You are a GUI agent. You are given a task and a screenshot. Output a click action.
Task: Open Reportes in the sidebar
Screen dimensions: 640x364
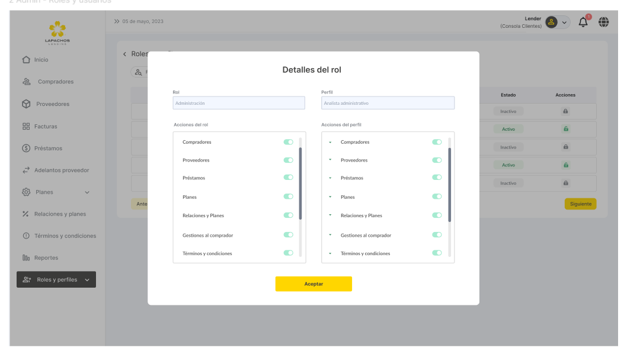[46, 258]
